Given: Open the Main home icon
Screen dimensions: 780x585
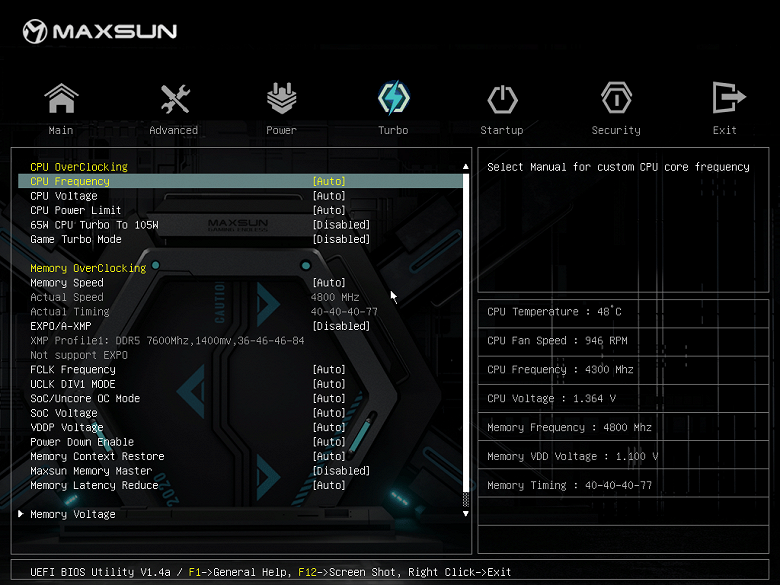Looking at the screenshot, I should (61, 98).
